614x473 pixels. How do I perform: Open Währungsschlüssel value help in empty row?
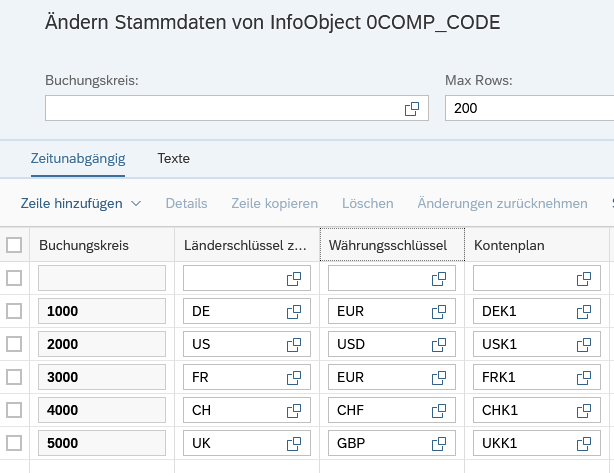coord(439,279)
